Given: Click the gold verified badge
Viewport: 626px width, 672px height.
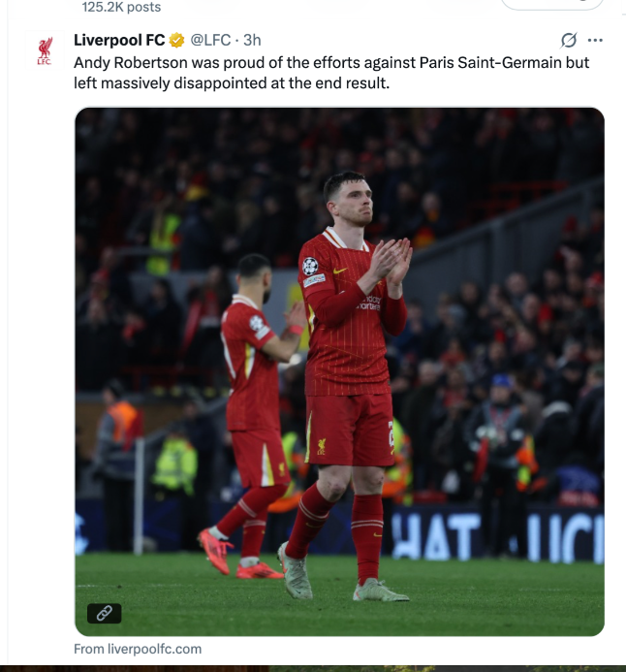Looking at the screenshot, I should tap(176, 41).
